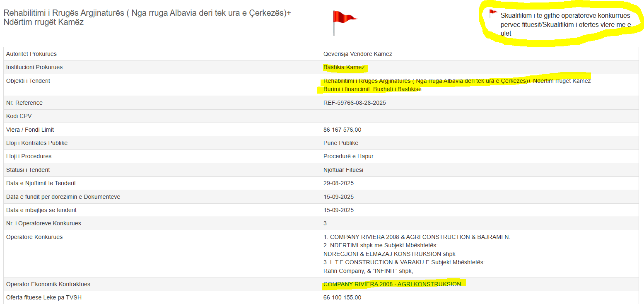Click the first bidder COMPANY RIVIERA 2008 entry

[x=416, y=237]
